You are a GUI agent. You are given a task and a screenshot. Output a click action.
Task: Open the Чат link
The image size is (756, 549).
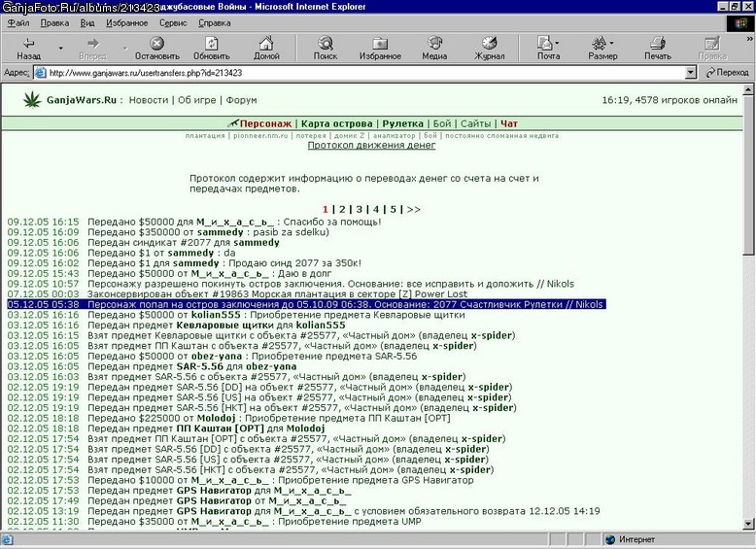click(509, 123)
